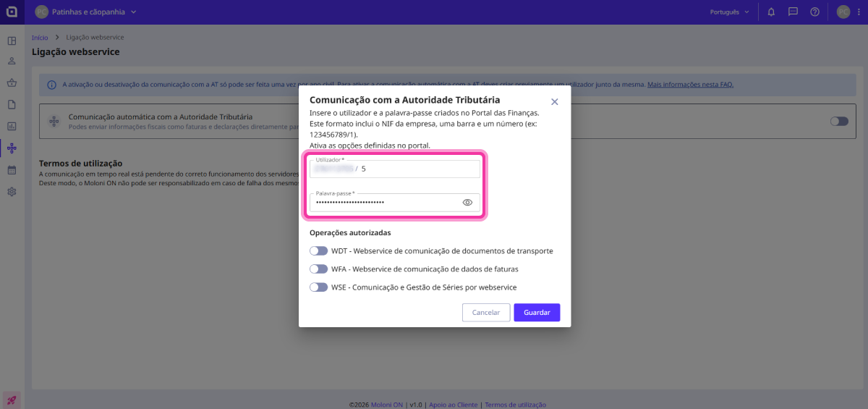Open the help question mark icon
Viewport: 868px width, 409px height.
click(814, 12)
